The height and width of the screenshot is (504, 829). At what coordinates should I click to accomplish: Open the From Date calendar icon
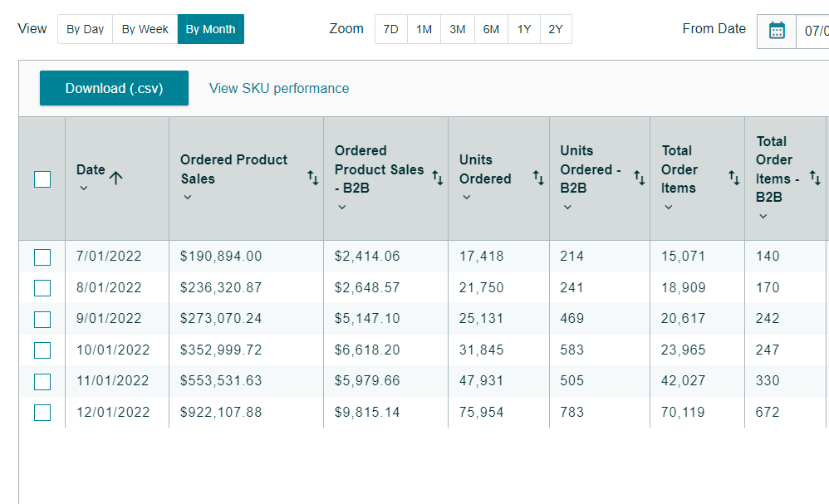(x=777, y=31)
